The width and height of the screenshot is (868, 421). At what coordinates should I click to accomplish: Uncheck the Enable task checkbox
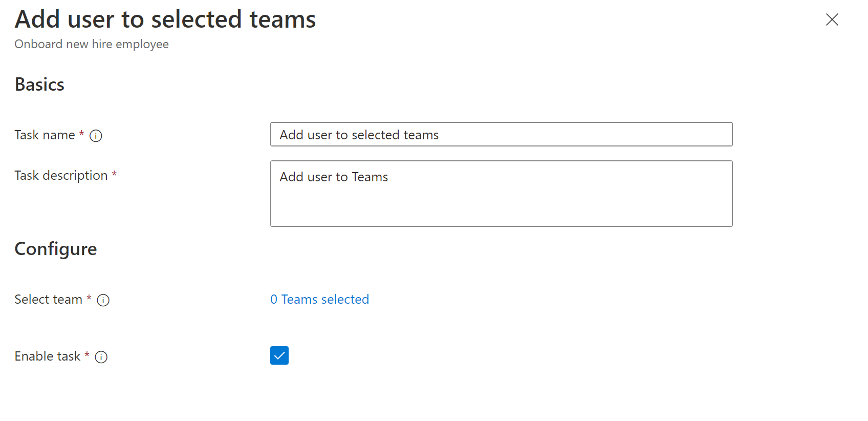click(x=279, y=355)
